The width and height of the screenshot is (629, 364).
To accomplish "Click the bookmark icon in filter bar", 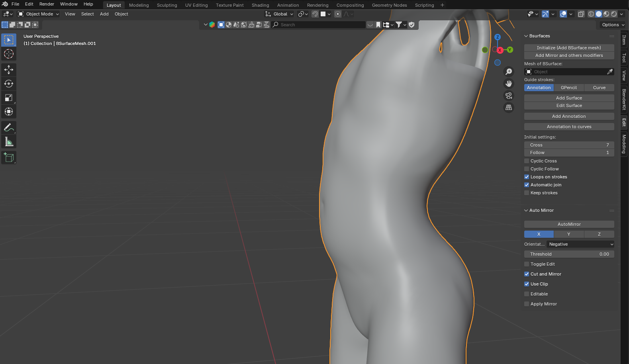I will pyautogui.click(x=378, y=25).
